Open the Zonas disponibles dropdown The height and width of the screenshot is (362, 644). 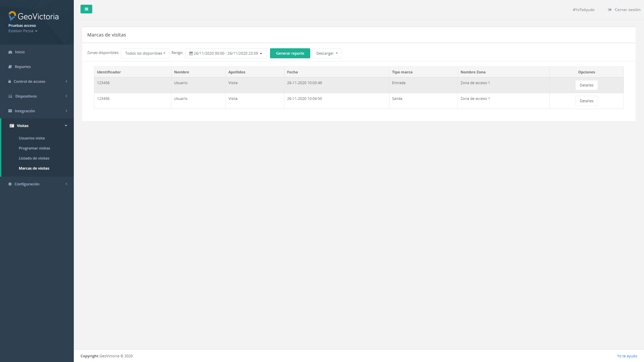point(145,53)
